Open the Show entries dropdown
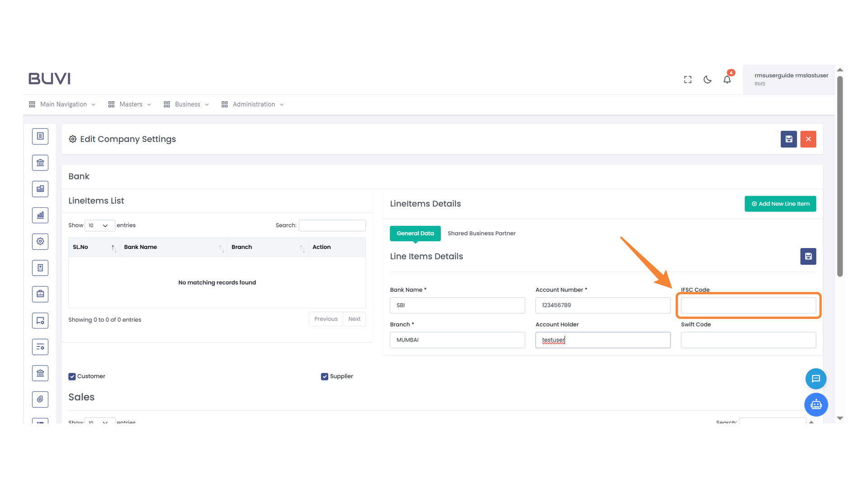868x488 pixels. point(99,225)
